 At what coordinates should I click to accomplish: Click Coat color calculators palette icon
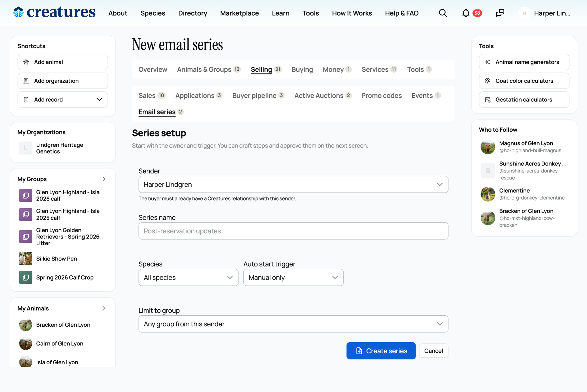coord(488,81)
